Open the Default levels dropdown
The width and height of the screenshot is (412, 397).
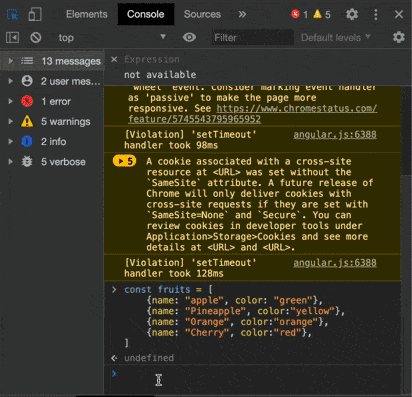pos(336,37)
